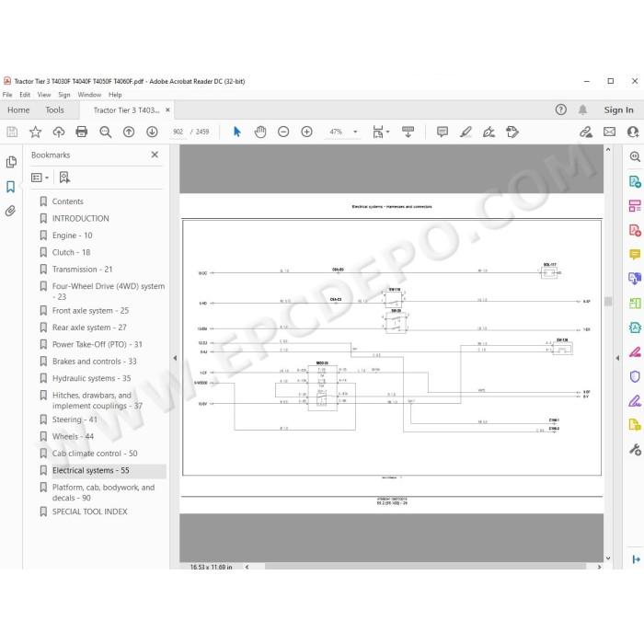Open the Export PDF tool icon
644x644 pixels.
tap(635, 181)
